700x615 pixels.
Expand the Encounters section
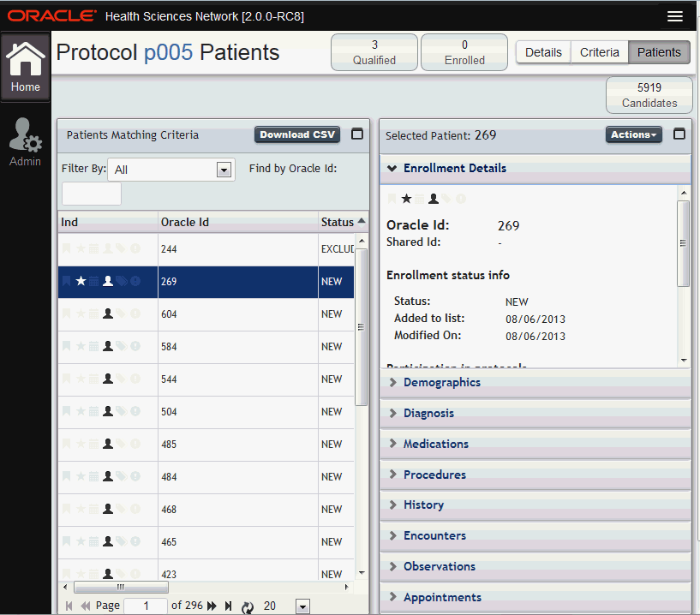(x=535, y=536)
